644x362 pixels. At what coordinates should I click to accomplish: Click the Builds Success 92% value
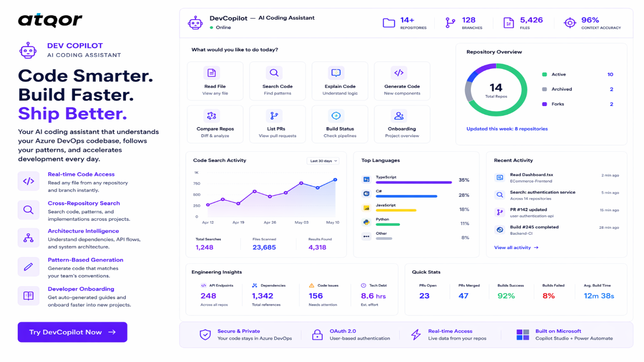pyautogui.click(x=506, y=296)
